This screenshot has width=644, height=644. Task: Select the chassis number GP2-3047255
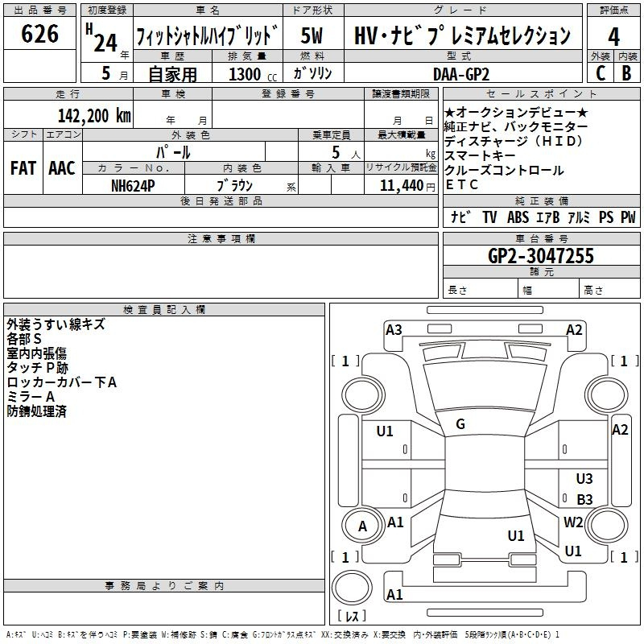(541, 256)
